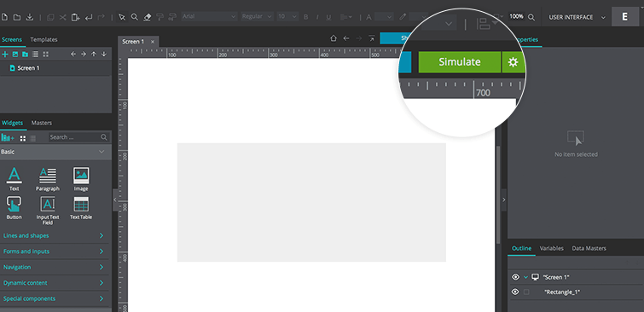Go to home screen icon above canvas
The height and width of the screenshot is (312, 644).
tap(334, 38)
